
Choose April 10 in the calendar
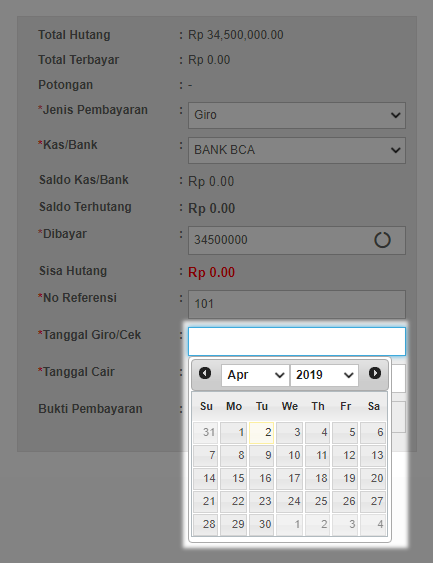coord(289,456)
